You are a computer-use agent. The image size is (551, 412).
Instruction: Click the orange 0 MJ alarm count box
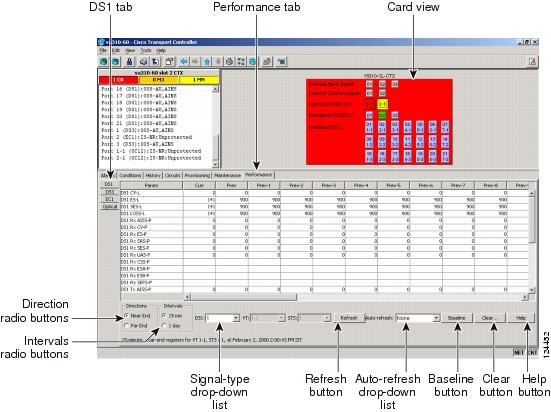tap(159, 80)
